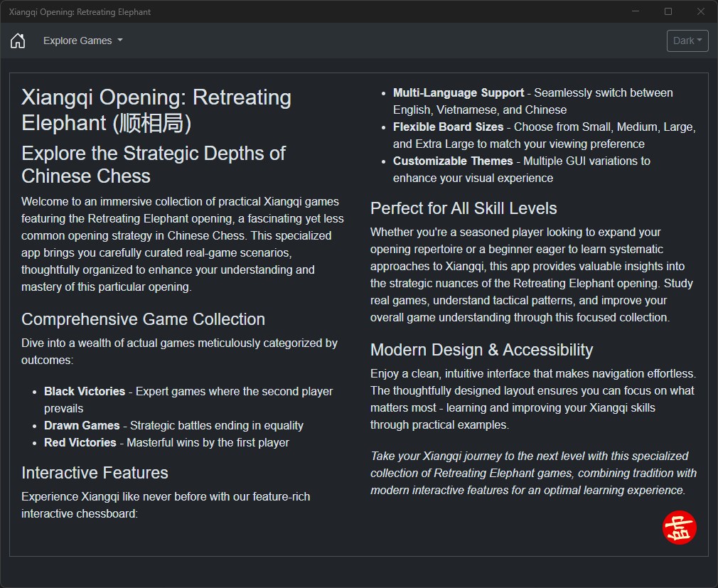Screen dimensions: 718x588
Task: Select the Perfect for All Skill Levels heading
Action: (464, 208)
